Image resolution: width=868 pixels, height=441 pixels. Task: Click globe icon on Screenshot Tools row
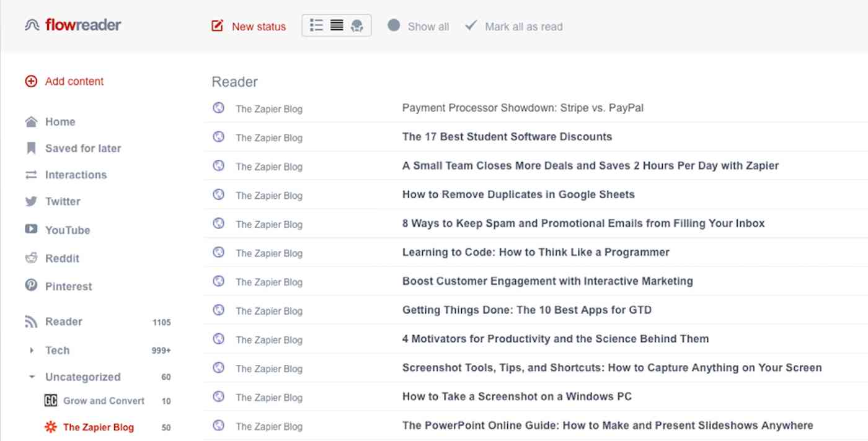coord(218,368)
